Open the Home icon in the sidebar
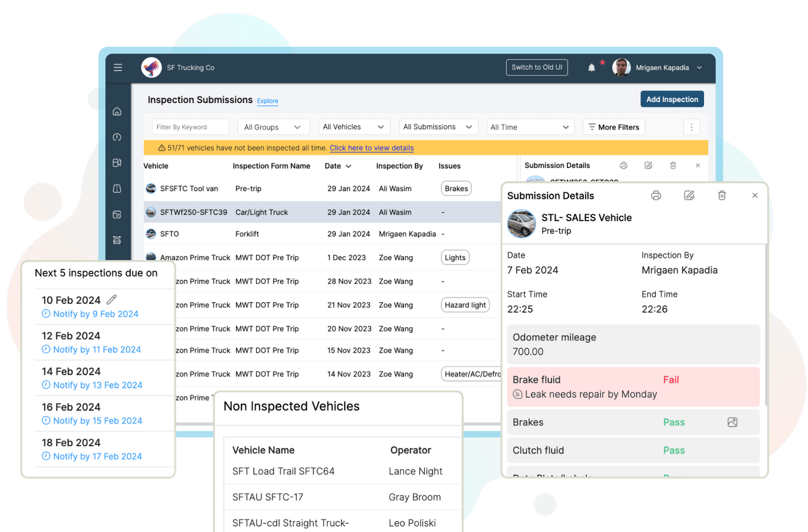This screenshot has height=532, width=808. click(117, 111)
